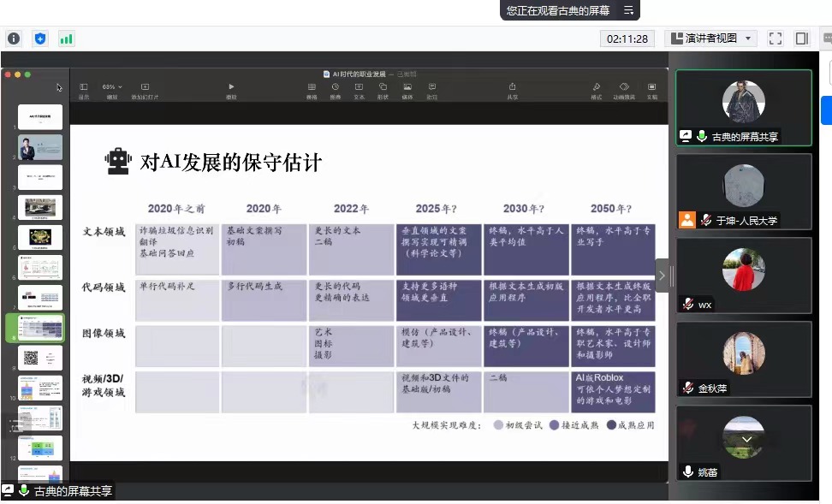Image resolution: width=832 pixels, height=504 pixels.
Task: Click the Keynote 共享 share icon
Action: tap(512, 86)
